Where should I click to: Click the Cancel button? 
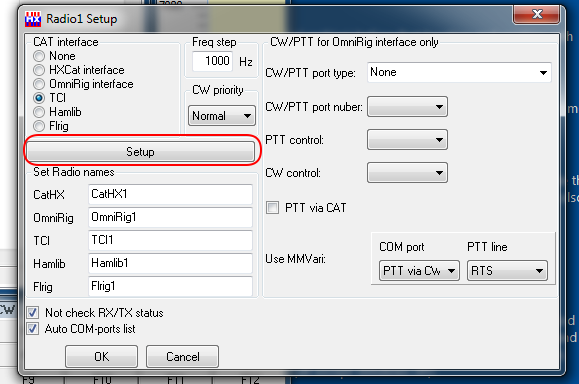coord(182,357)
